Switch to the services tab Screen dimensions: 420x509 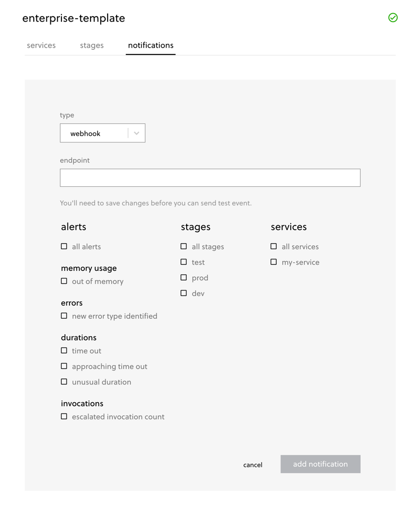click(41, 45)
